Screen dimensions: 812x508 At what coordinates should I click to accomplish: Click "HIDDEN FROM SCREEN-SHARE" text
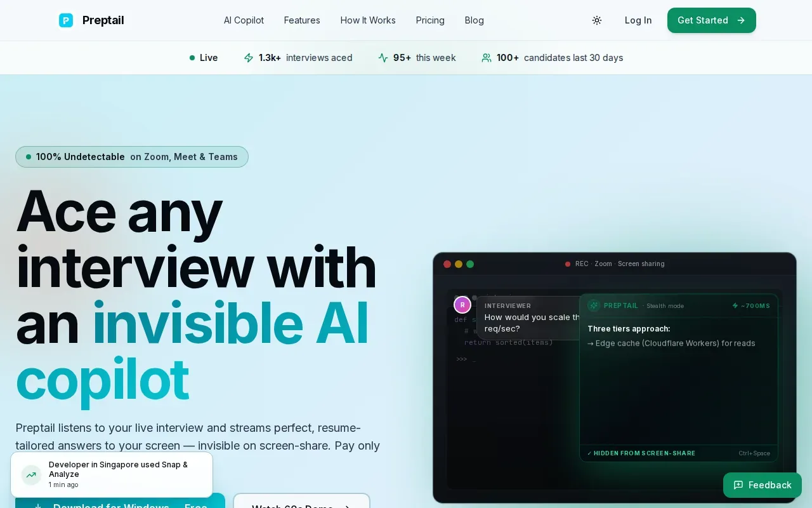(x=645, y=453)
